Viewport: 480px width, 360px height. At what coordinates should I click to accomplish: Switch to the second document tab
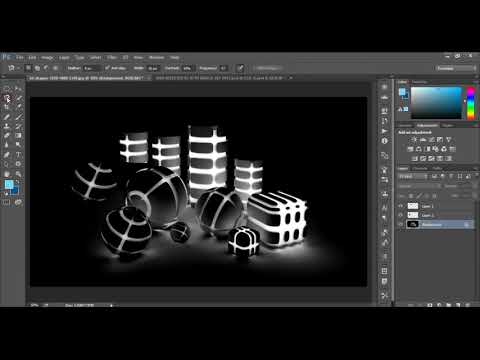click(219, 78)
